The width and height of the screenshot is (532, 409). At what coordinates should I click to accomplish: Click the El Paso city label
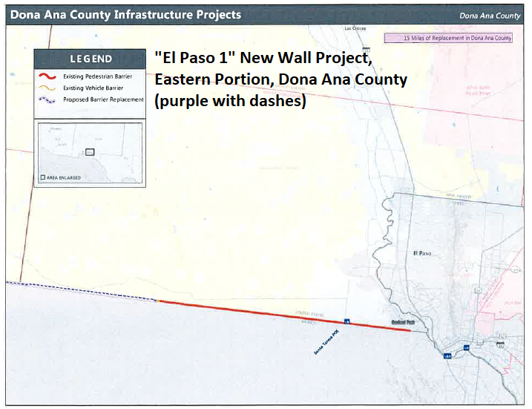(x=421, y=254)
